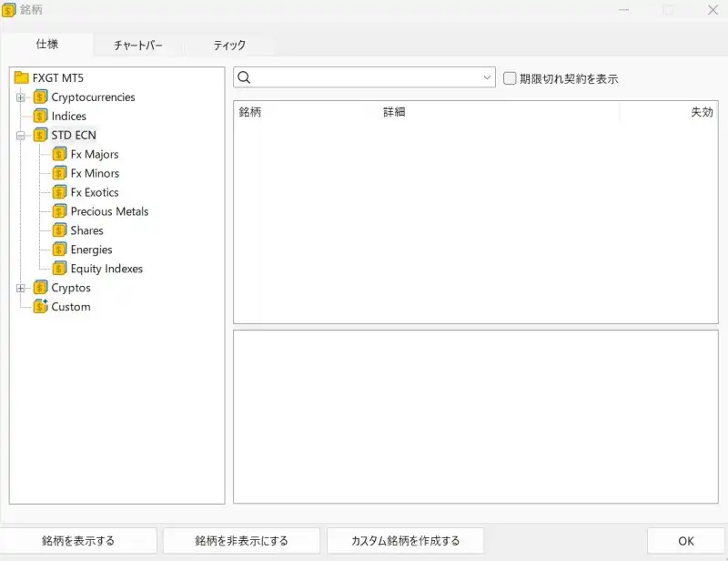Click the Cryptos group icon
Screen dimensions: 728x561
(40, 288)
